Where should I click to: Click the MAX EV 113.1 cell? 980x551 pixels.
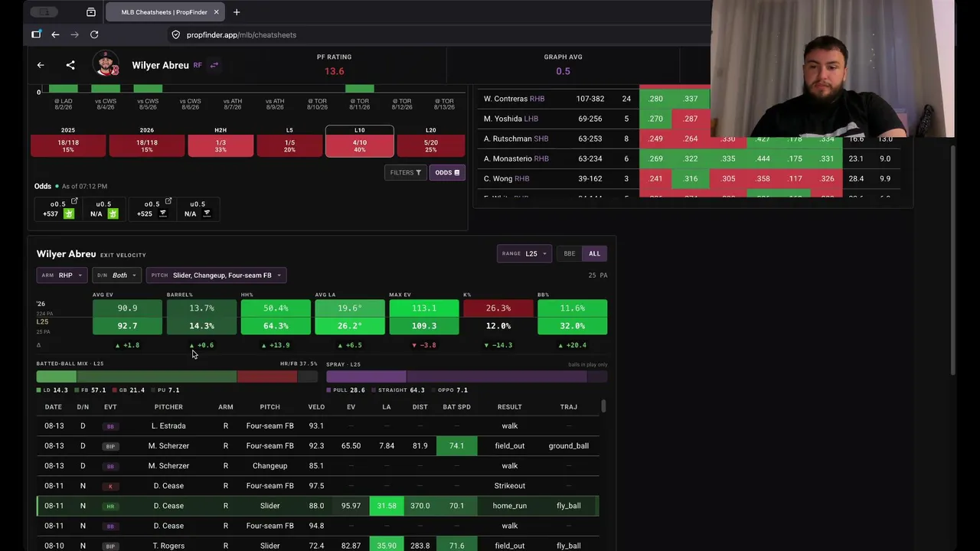tap(424, 308)
